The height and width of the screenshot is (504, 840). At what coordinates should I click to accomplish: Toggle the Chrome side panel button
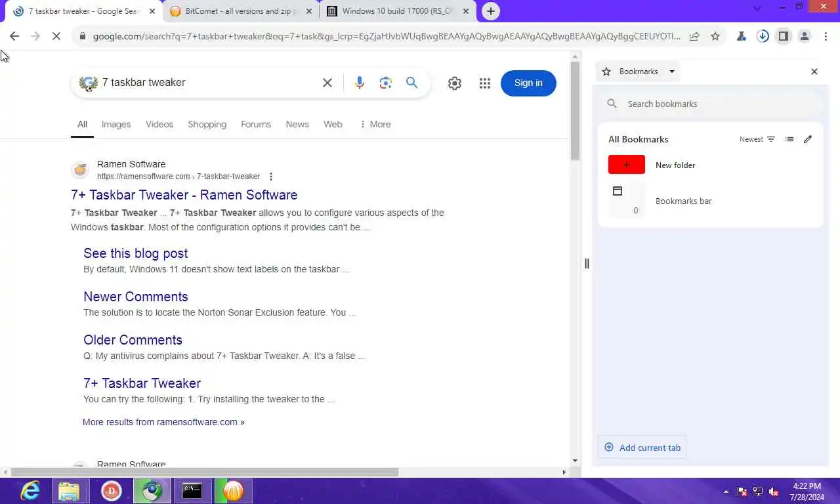[x=784, y=37]
